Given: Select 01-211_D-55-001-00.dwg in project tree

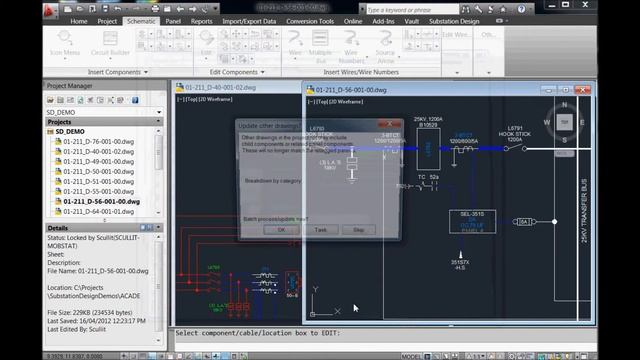Looking at the screenshot, I should tap(98, 191).
